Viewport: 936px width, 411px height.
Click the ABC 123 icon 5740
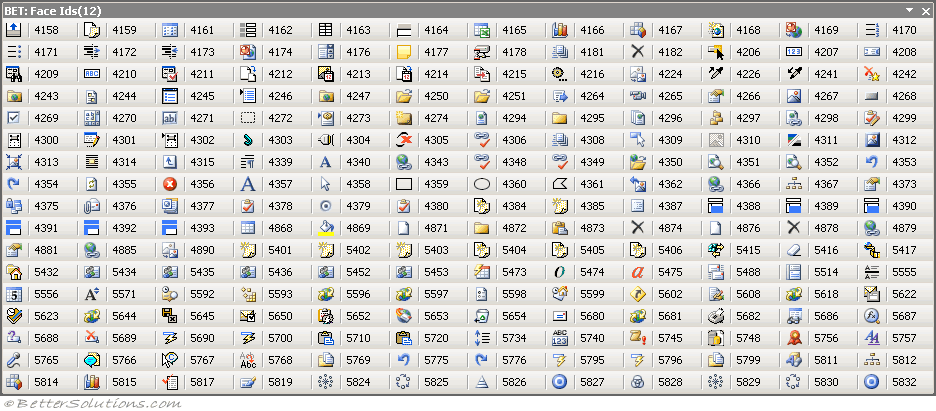pyautogui.click(x=559, y=338)
